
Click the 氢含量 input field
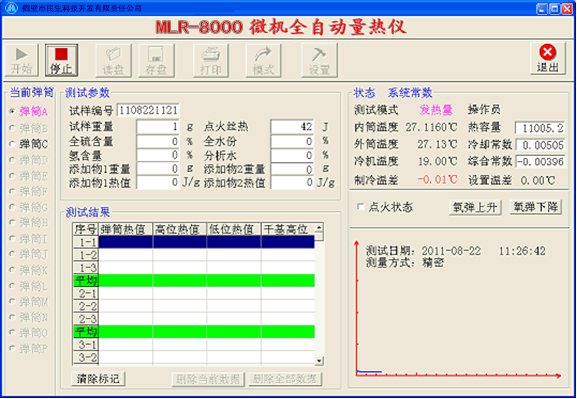pyautogui.click(x=158, y=155)
